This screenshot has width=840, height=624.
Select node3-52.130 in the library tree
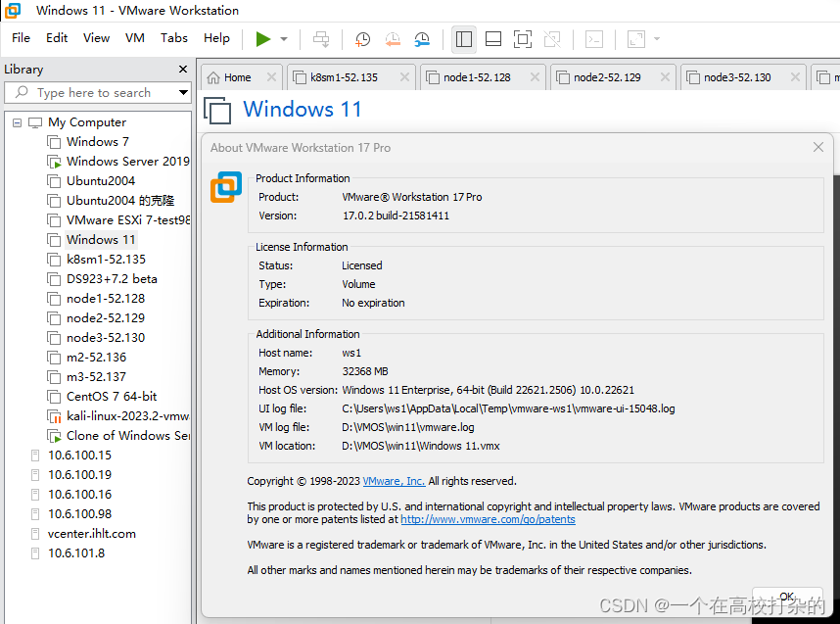coord(106,338)
